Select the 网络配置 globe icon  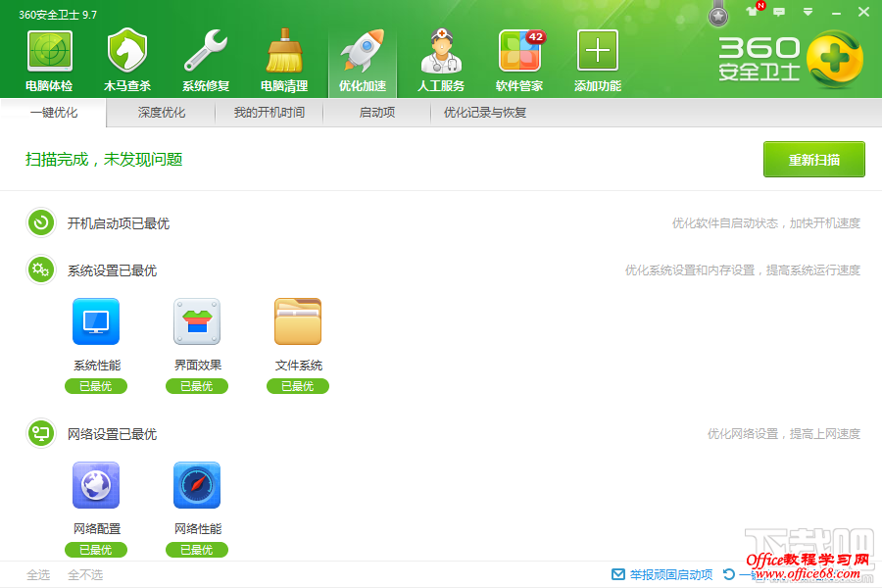click(x=96, y=485)
